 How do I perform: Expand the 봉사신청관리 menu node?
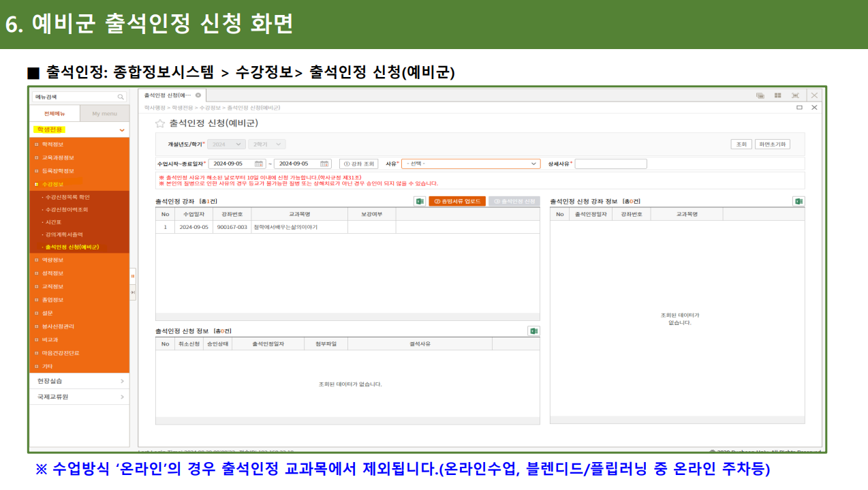[37, 326]
